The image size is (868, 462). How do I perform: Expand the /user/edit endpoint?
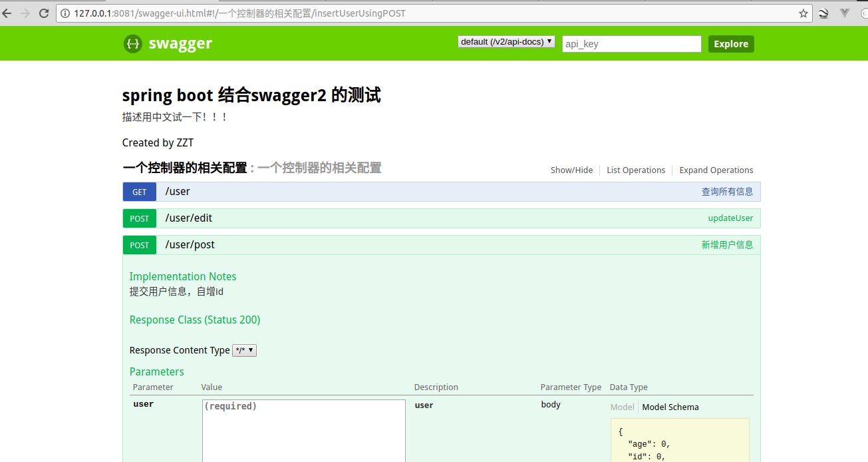coord(189,218)
